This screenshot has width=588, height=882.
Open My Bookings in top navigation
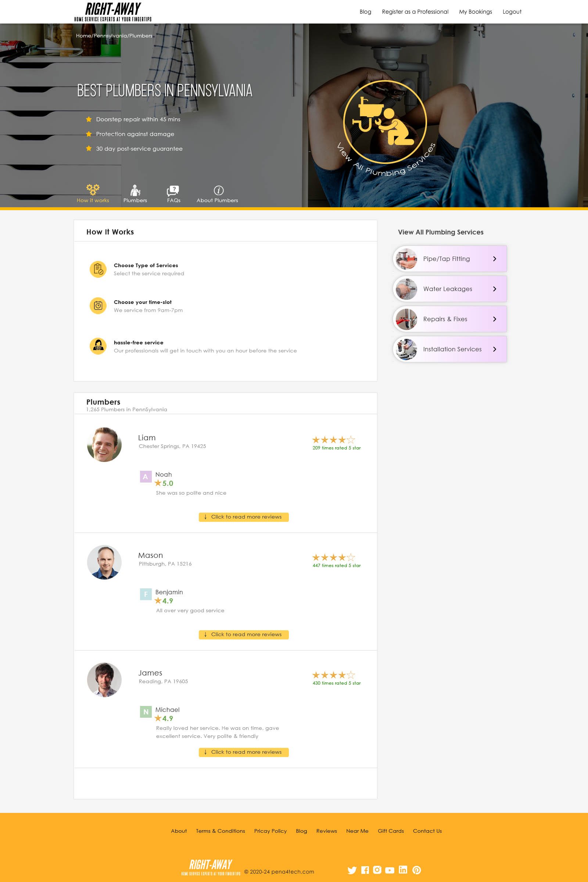point(476,12)
